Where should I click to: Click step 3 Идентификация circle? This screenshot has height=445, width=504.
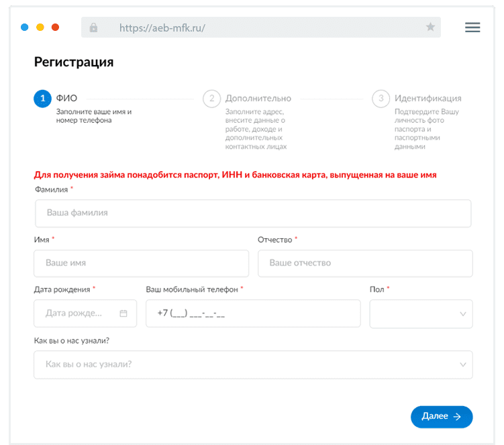click(381, 99)
